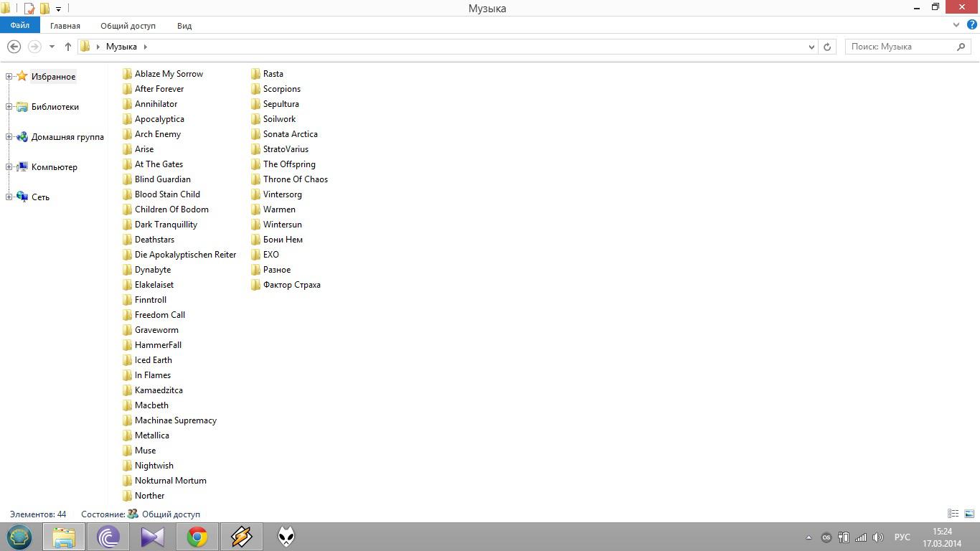The image size is (980, 551).
Task: Go back using the Back arrow
Action: (x=14, y=47)
